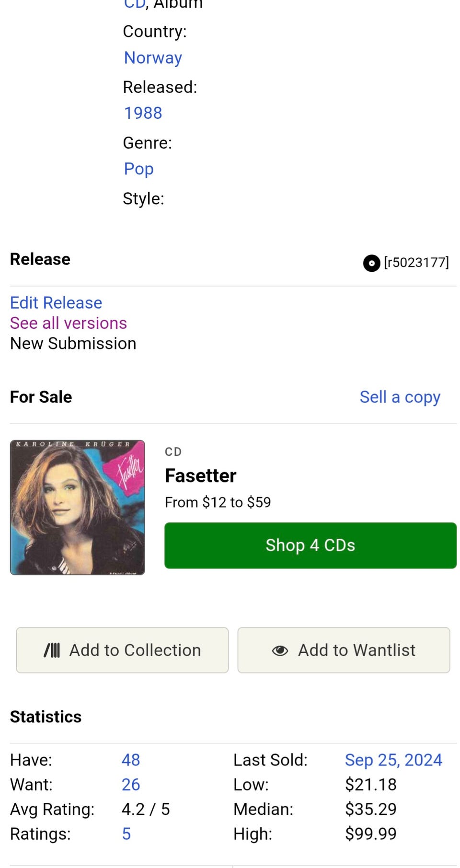Open the Norway country link
The width and height of the screenshot is (460, 868).
pos(153,58)
